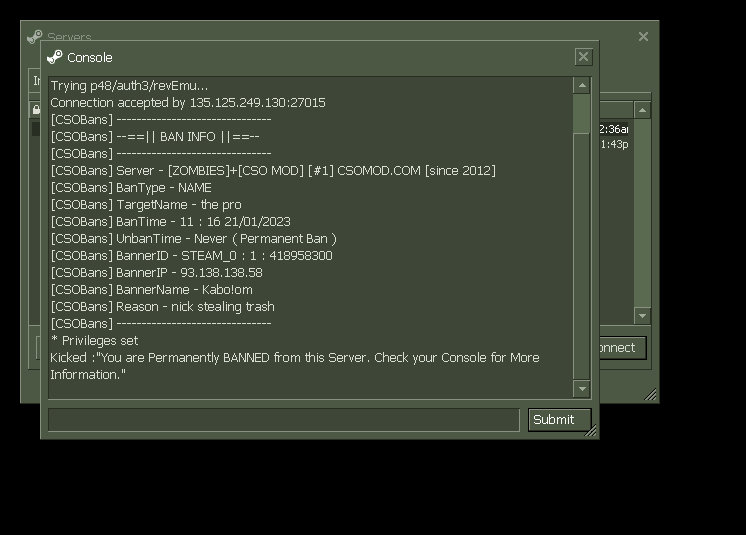Click the console scrollbar up arrow

(582, 86)
